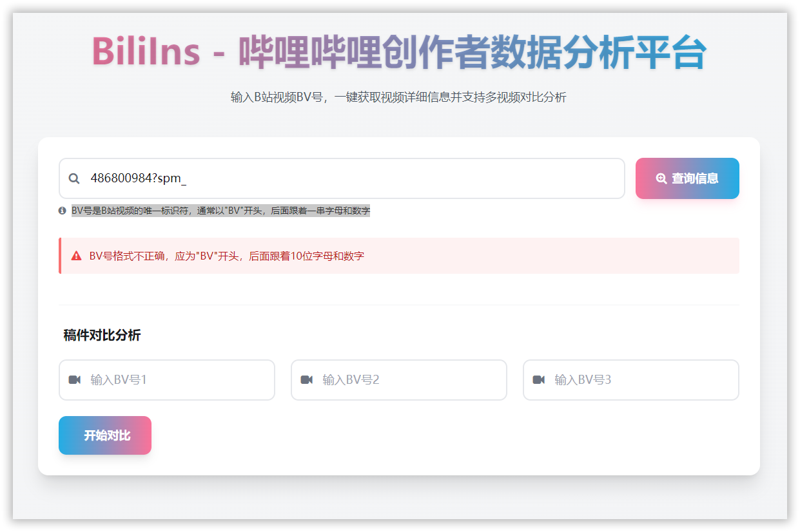Screen dimensions: 800x532
Task: Click the 输入BV号3 input field
Action: pyautogui.click(x=631, y=380)
